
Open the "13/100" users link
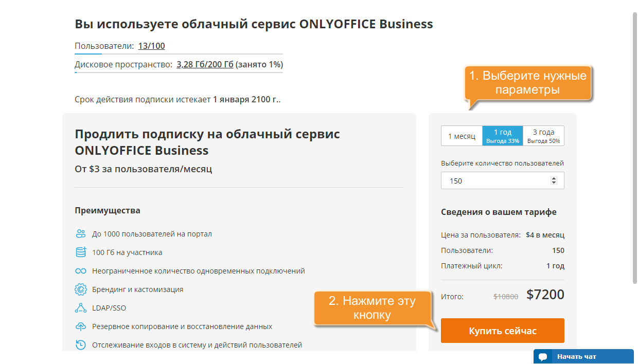152,46
